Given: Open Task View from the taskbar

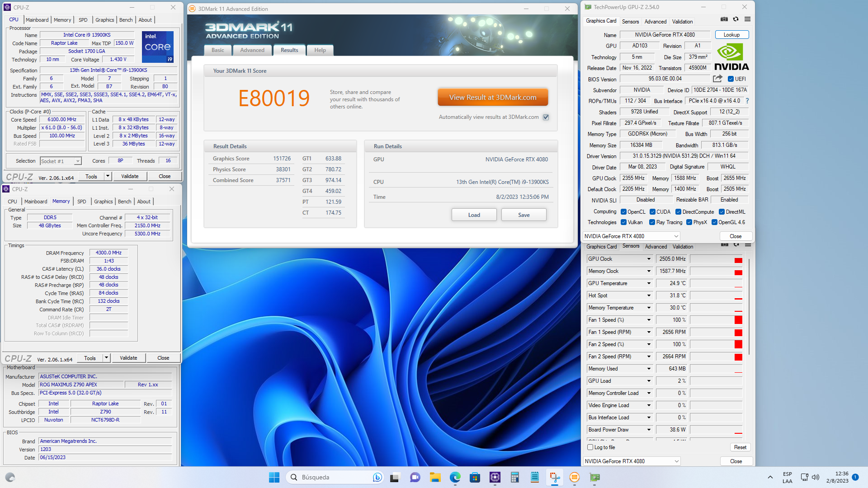Looking at the screenshot, I should [x=395, y=477].
